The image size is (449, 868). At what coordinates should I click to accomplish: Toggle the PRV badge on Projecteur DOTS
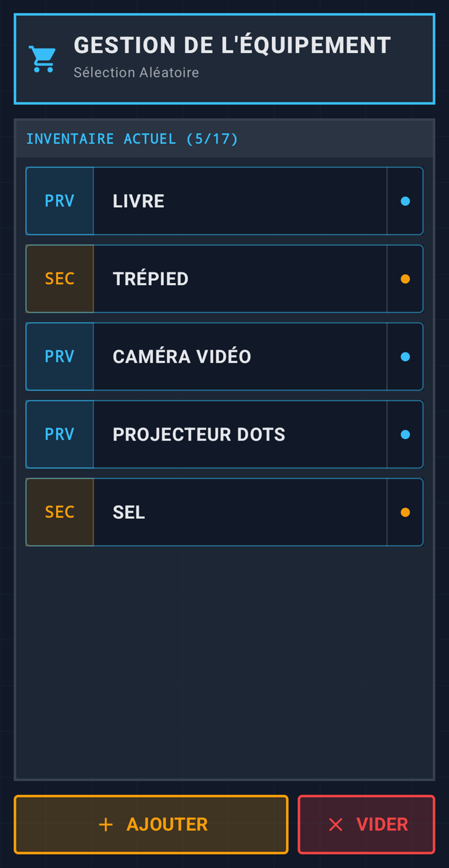60,435
